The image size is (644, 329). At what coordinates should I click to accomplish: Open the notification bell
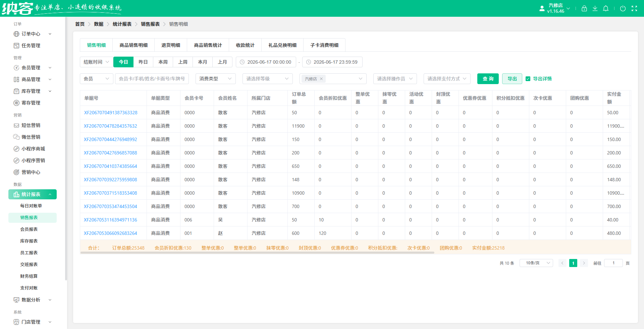click(x=605, y=8)
